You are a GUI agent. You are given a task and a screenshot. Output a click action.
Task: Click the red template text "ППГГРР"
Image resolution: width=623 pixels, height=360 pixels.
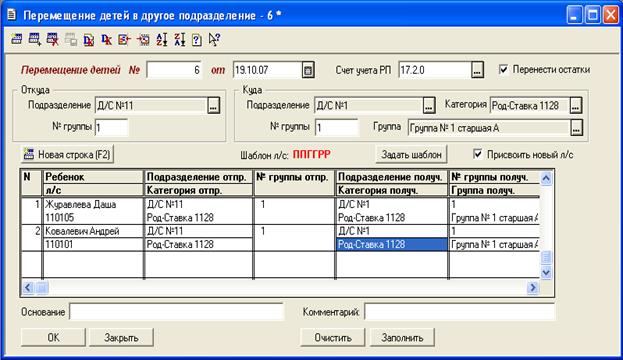click(x=312, y=155)
